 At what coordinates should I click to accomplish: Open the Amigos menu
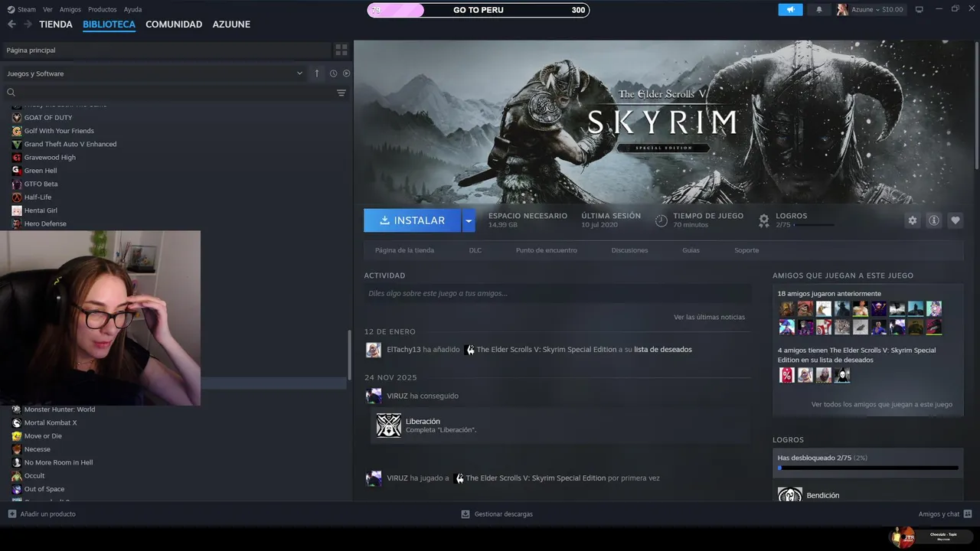[x=70, y=9]
